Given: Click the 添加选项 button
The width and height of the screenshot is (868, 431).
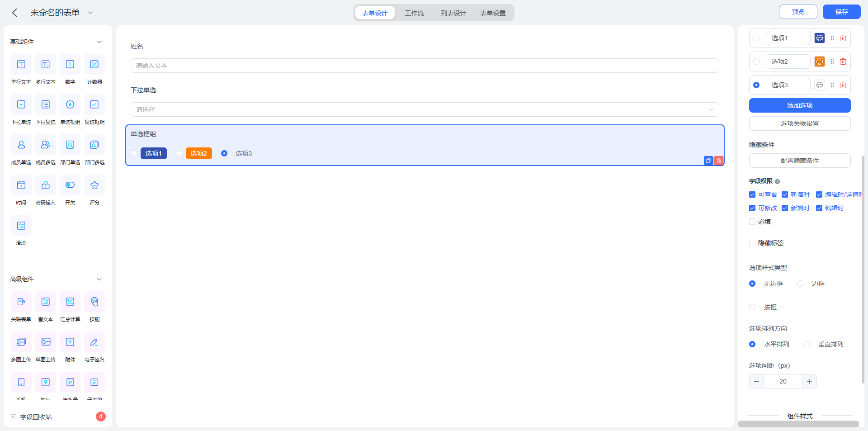Looking at the screenshot, I should pos(800,105).
